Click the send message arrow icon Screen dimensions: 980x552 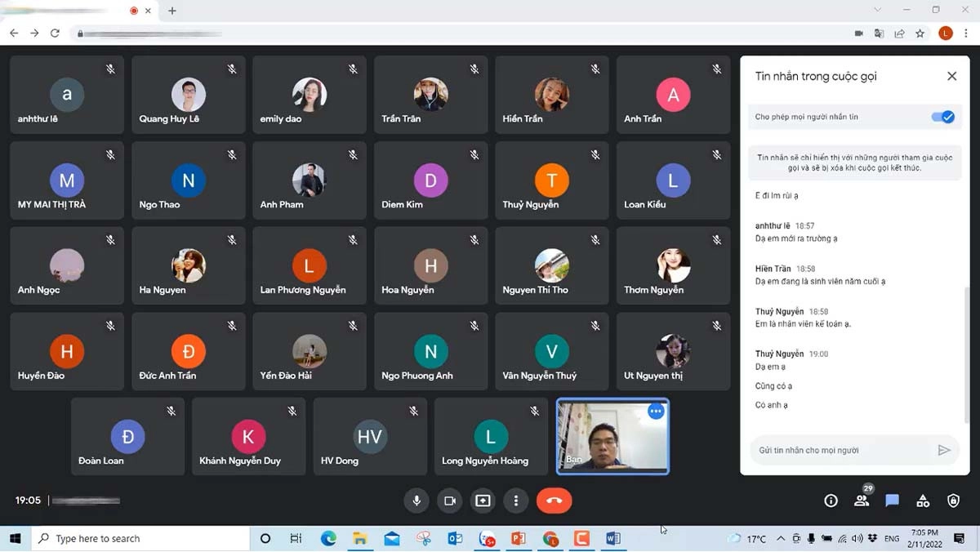[x=944, y=450]
